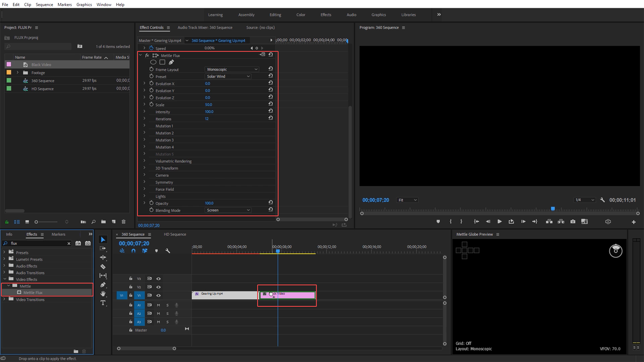Image resolution: width=644 pixels, height=362 pixels.
Task: Open the Sequence menu
Action: pos(44,4)
